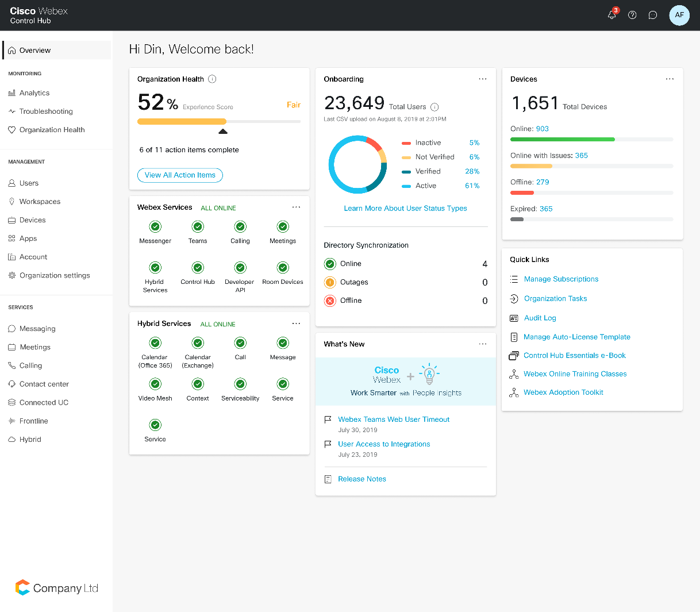Click the Developer API status icon
The width and height of the screenshot is (700, 612).
[240, 268]
